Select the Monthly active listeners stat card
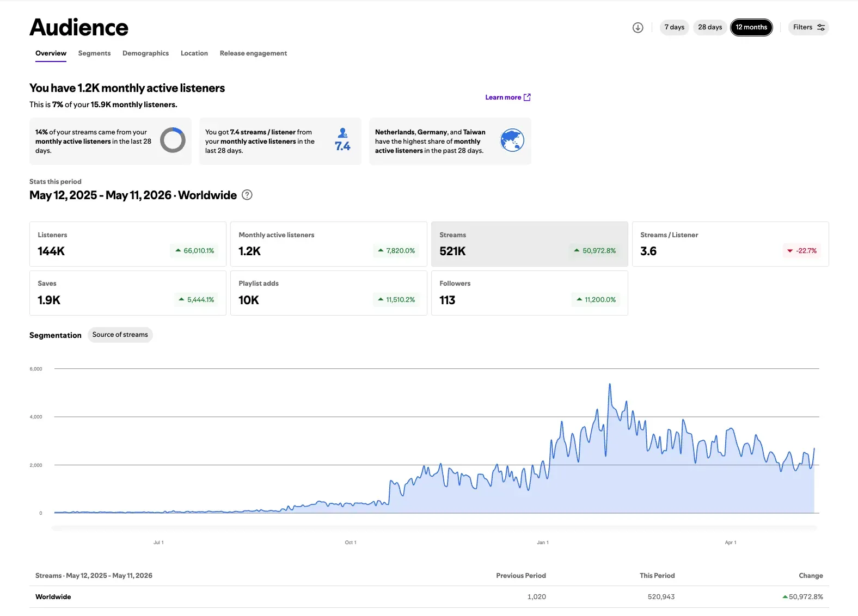Image resolution: width=858 pixels, height=616 pixels. pyautogui.click(x=329, y=244)
